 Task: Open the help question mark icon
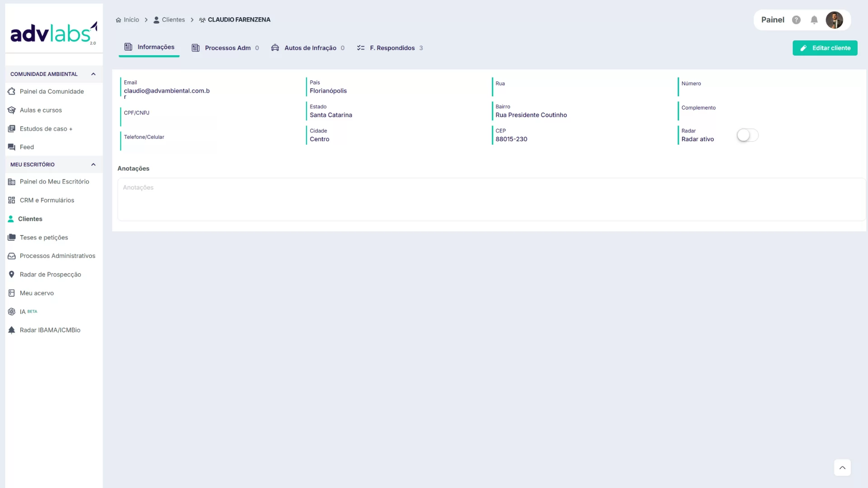797,20
